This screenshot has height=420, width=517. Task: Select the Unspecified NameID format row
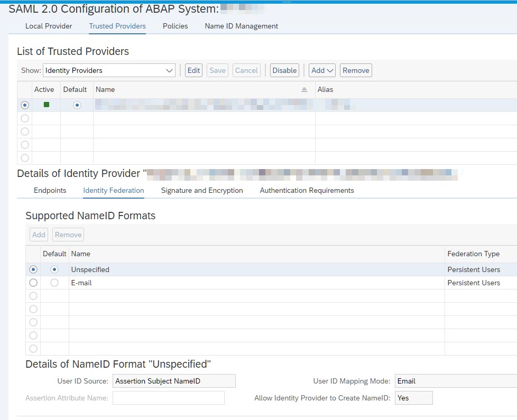(33, 269)
